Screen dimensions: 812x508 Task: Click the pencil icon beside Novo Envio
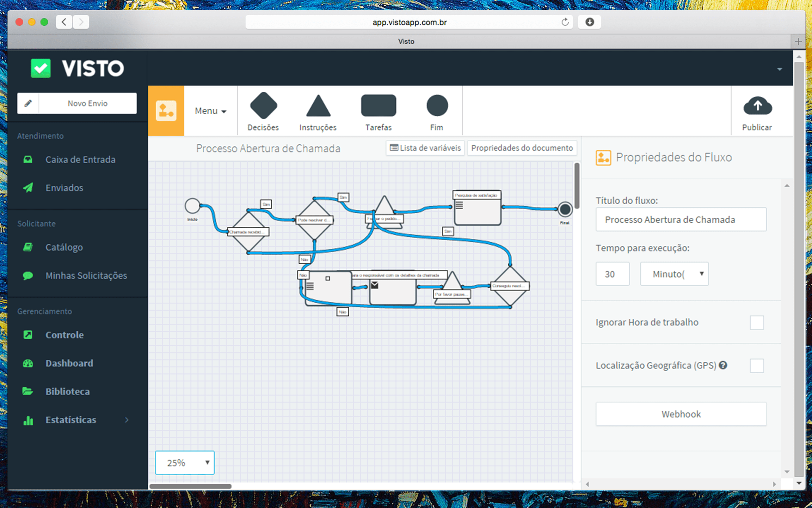(x=28, y=103)
